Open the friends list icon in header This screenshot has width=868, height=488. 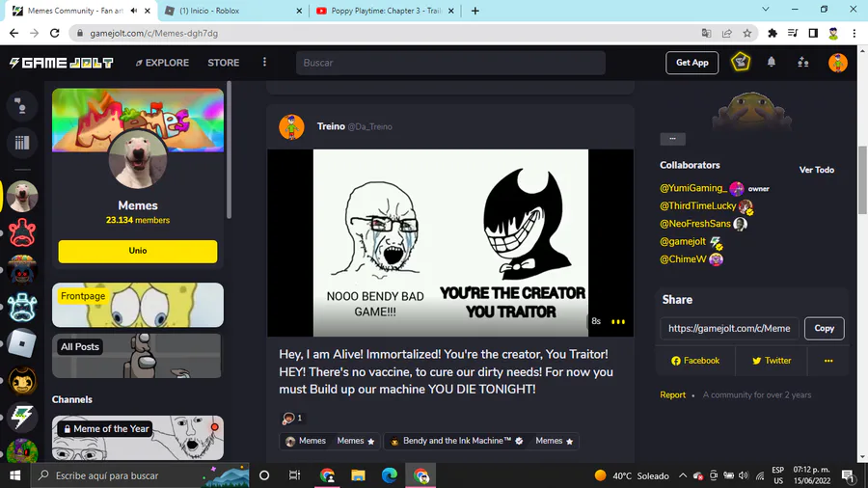coord(802,63)
